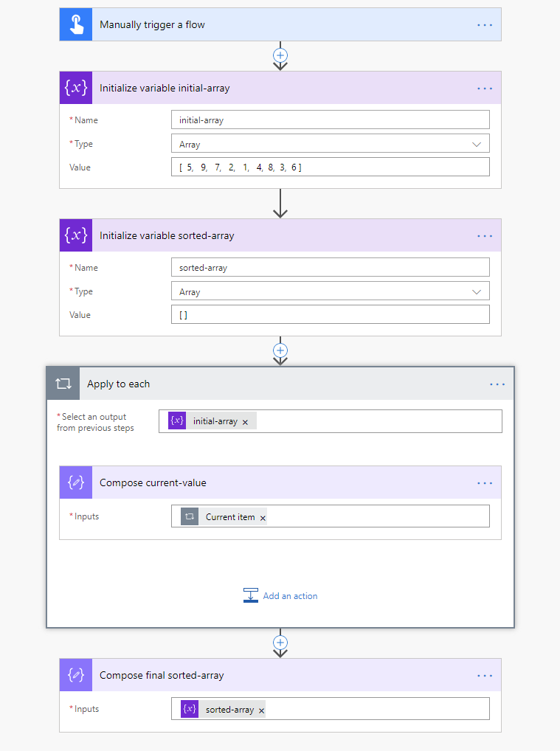560x751 pixels.
Task: Open Type dropdown for sorted-array variable
Action: tap(477, 291)
